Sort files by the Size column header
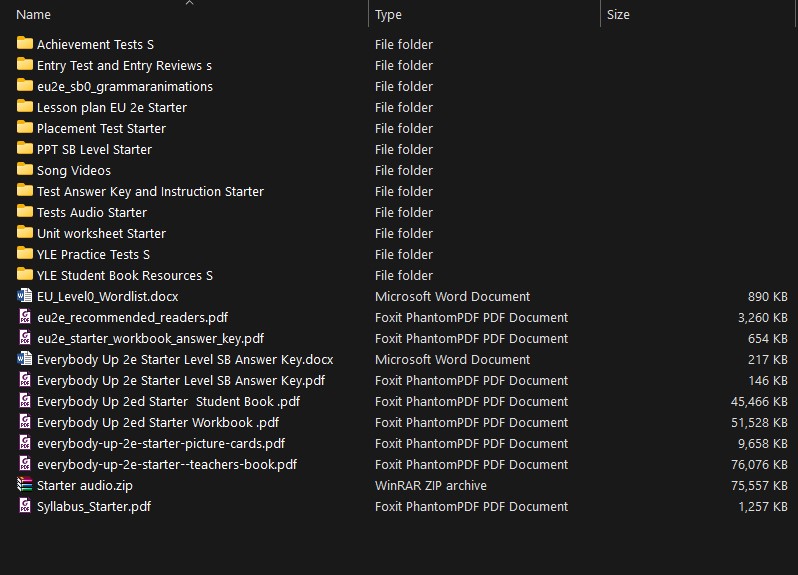Screen dimensions: 798x575 (x=618, y=15)
